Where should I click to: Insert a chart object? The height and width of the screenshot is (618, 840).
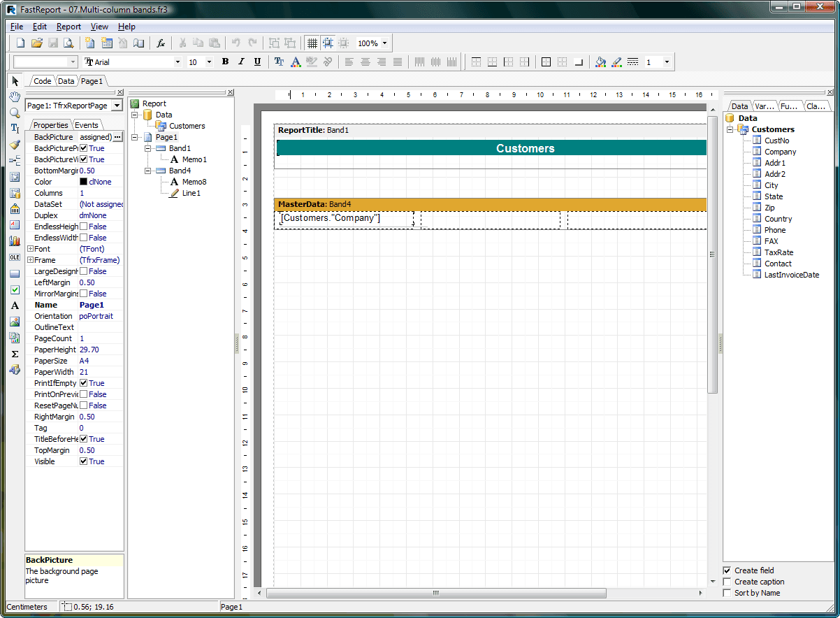coord(15,241)
